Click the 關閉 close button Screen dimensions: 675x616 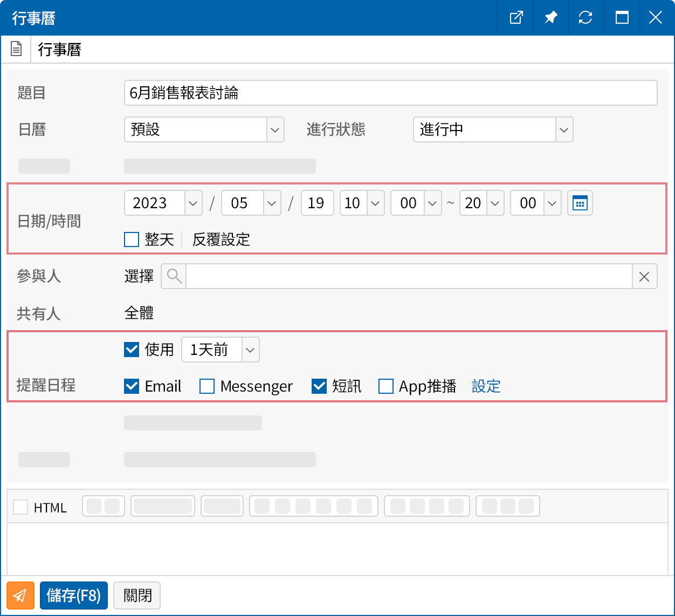137,596
